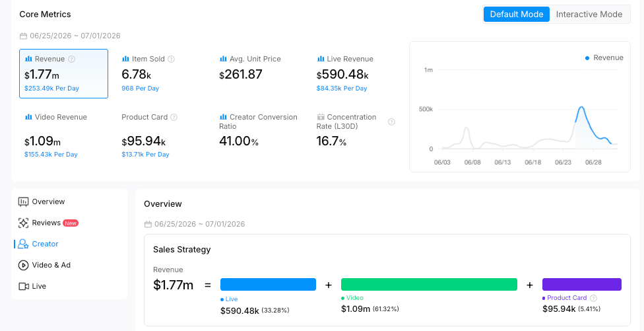This screenshot has height=331, width=644.
Task: Click the purple Product Card revenue bar
Action: coord(582,285)
